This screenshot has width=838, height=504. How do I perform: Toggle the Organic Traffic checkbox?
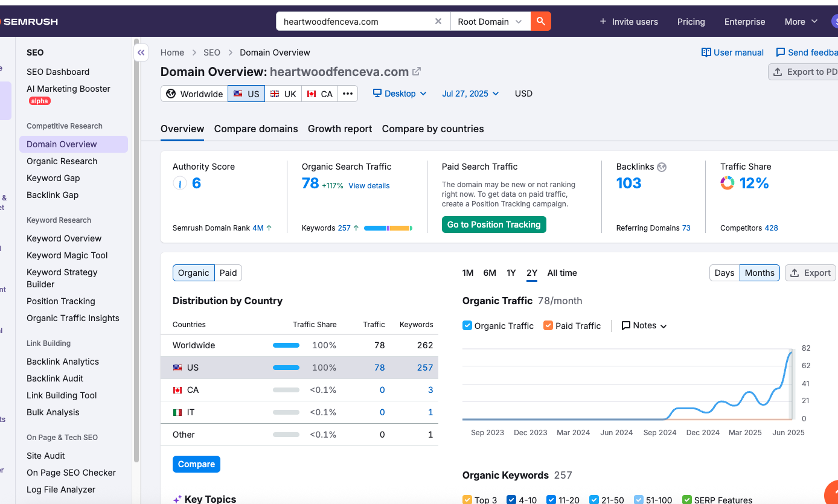click(467, 325)
